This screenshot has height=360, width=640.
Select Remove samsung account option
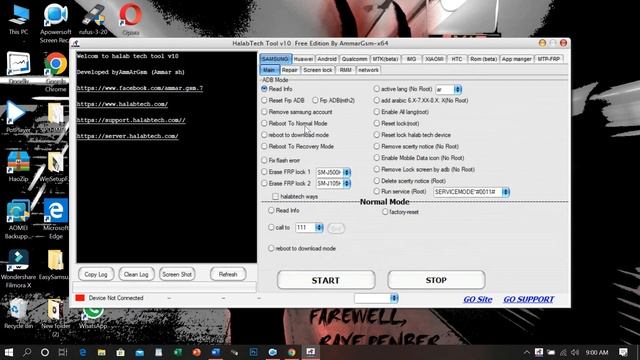pyautogui.click(x=264, y=111)
